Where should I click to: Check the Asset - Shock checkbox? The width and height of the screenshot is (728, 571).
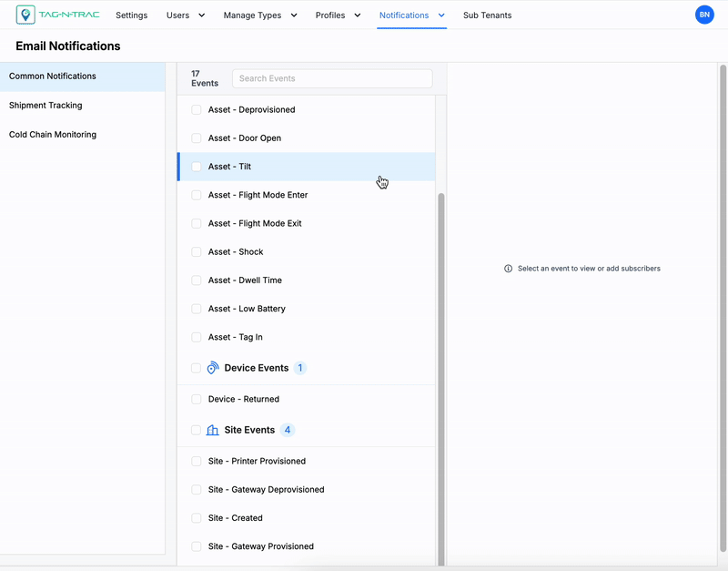click(197, 252)
